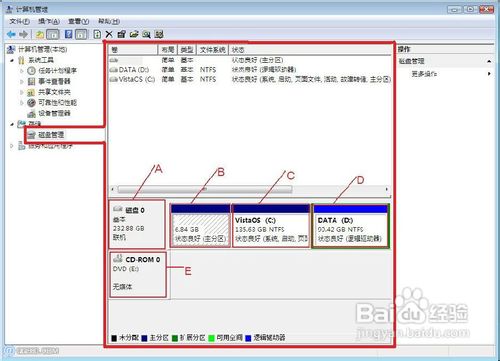Image resolution: width=500 pixels, height=361 pixels.
Task: Click the blue 逻辑驱动器 legend swatch
Action: point(248,338)
